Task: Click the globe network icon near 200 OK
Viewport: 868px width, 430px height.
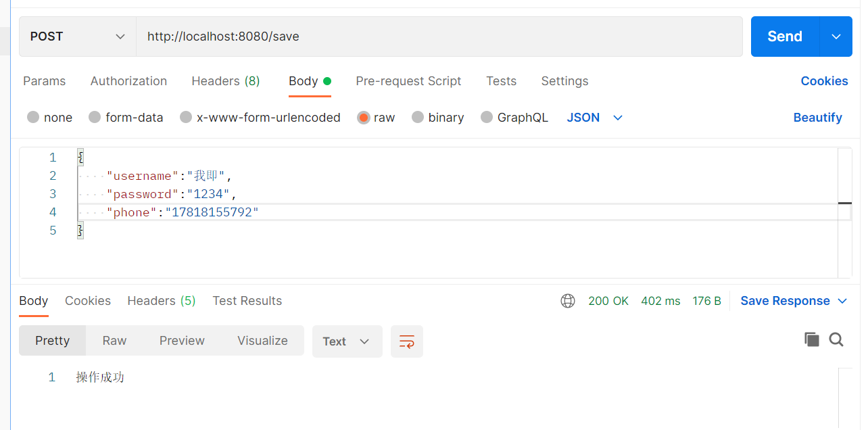Action: pos(568,301)
